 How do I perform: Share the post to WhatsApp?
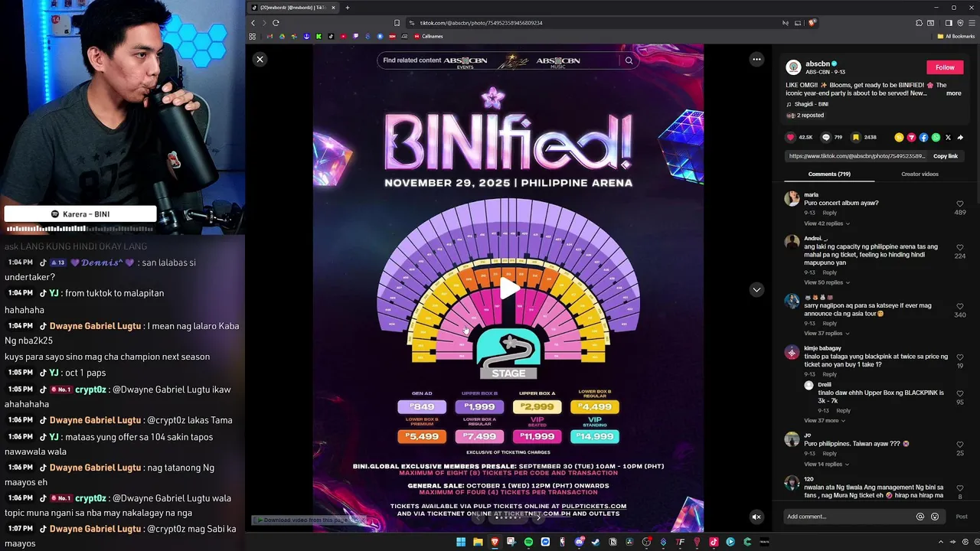[x=936, y=138]
